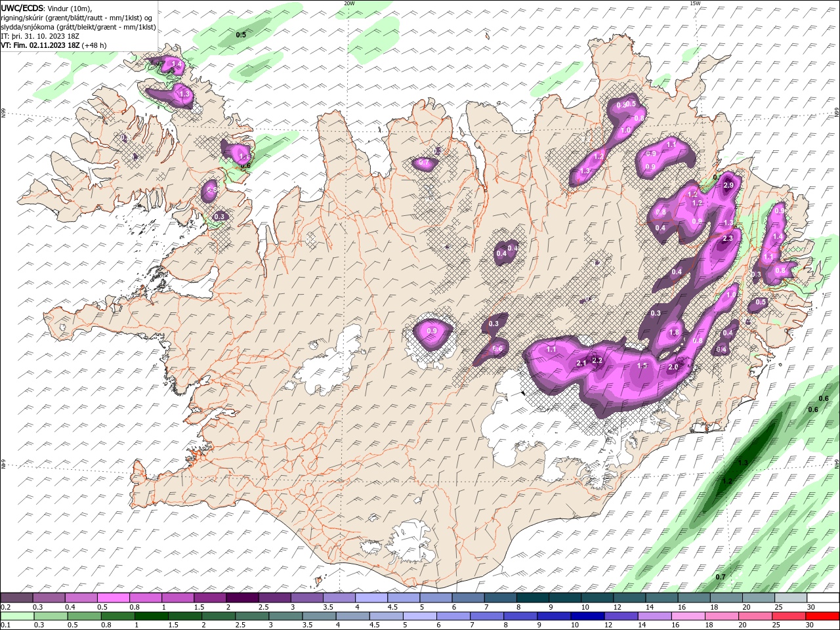The width and height of the screenshot is (840, 630).
Task: Click the 0.7 rain value near the bottom edge
Action: [x=720, y=577]
